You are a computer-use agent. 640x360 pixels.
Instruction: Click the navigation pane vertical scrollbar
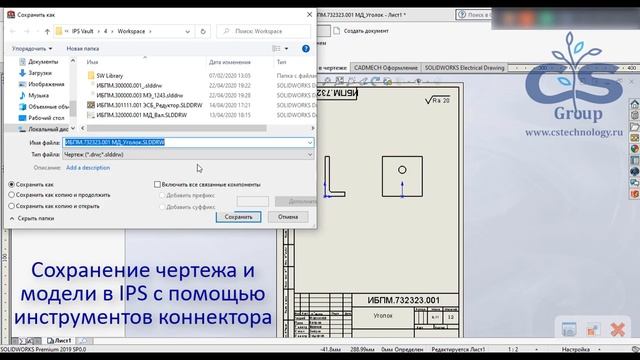pos(73,108)
